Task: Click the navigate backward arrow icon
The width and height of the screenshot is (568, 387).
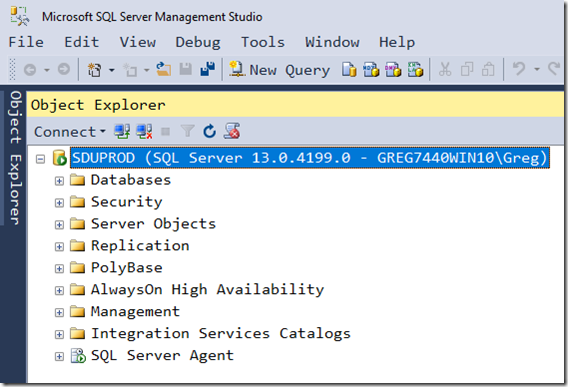Action: pos(30,69)
